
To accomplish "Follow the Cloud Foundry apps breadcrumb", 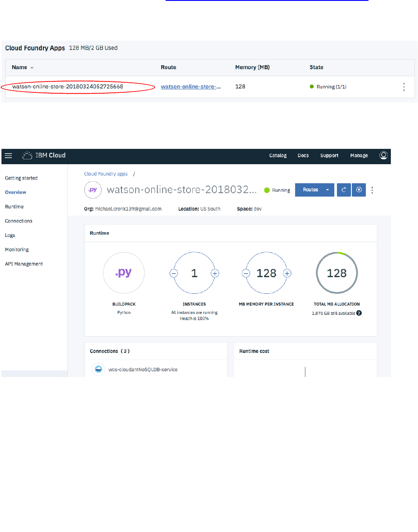I will point(106,174).
